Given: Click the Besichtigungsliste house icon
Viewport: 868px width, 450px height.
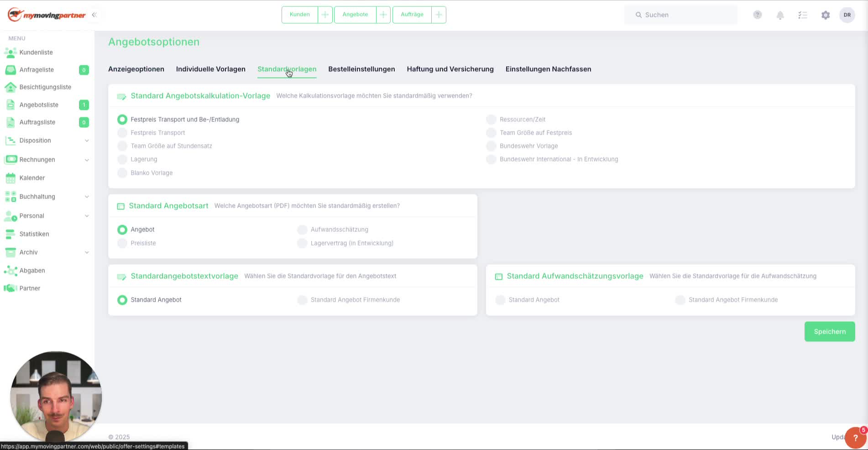Looking at the screenshot, I should (10, 87).
